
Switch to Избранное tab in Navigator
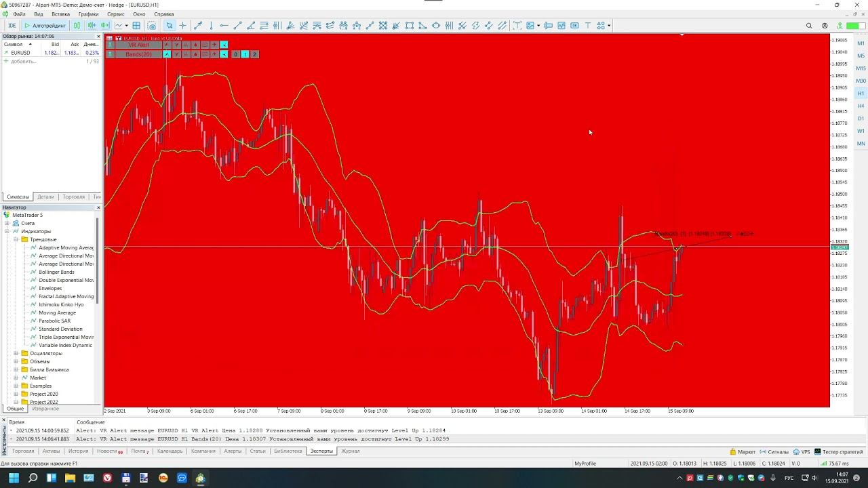click(45, 409)
